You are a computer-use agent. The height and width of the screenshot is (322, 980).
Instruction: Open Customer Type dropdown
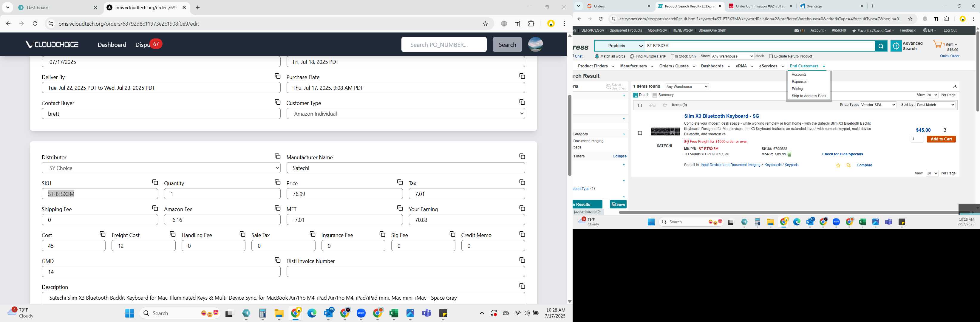(x=406, y=114)
